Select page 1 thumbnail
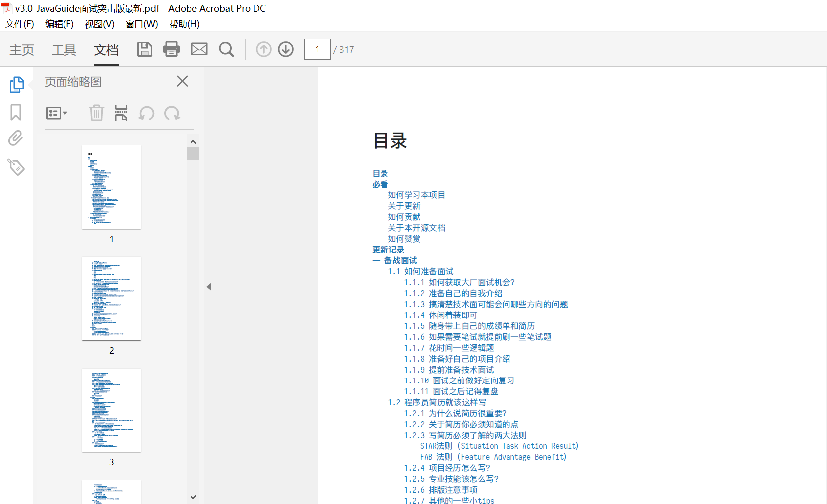 coord(112,187)
